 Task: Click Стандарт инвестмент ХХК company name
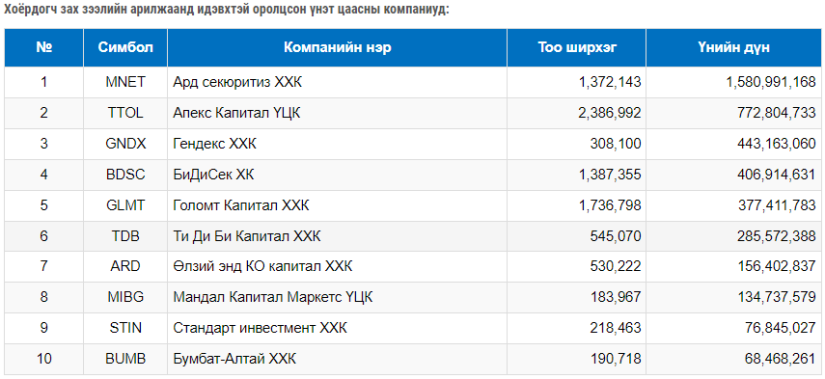(x=260, y=328)
